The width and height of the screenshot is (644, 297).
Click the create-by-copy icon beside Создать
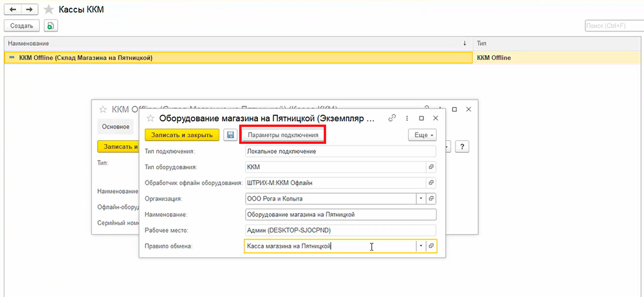click(x=50, y=26)
